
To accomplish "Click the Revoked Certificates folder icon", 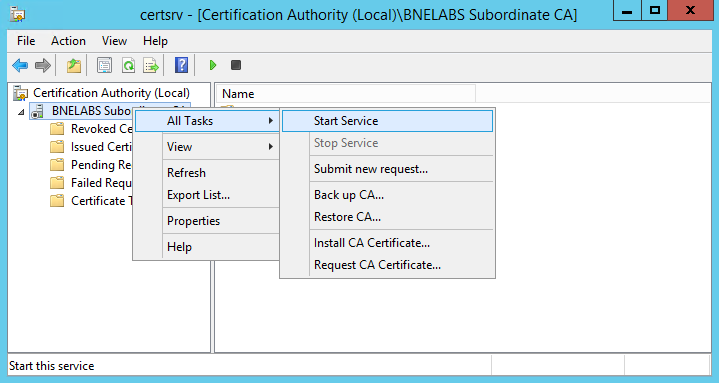I will click(x=57, y=129).
